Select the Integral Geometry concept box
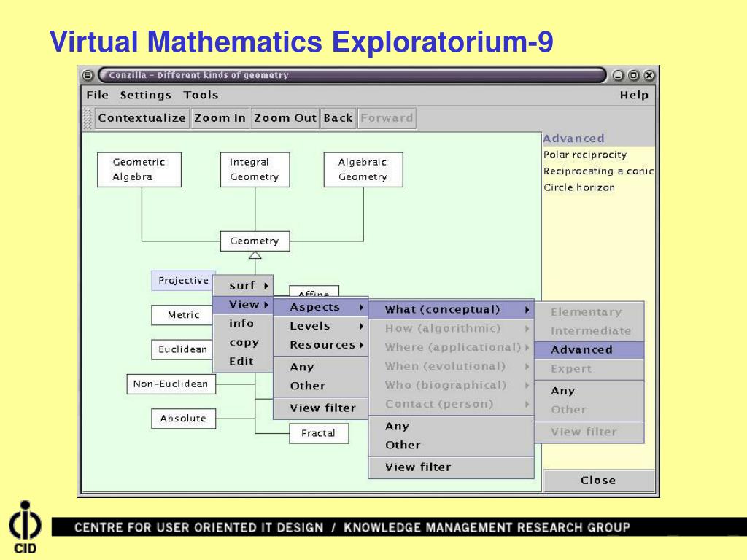Viewport: 747px width, 560px height. coord(255,169)
